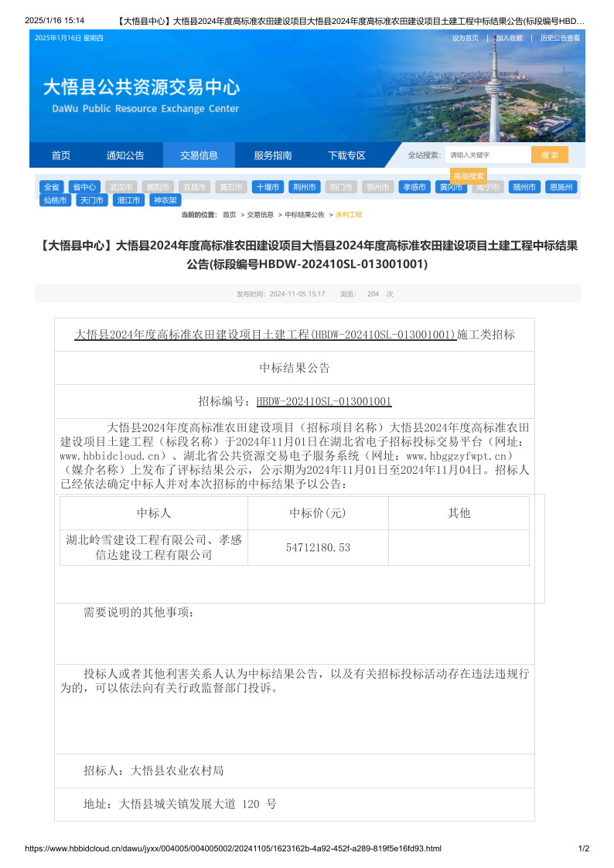
Task: Click the site search keyword input field
Action: 487,155
